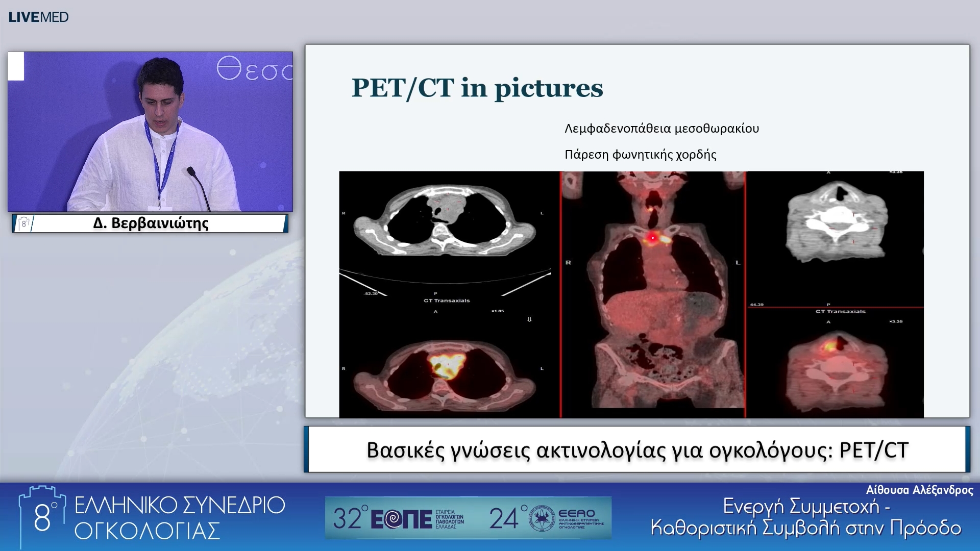Viewport: 980px width, 551px height.
Task: Click the -52.30 slice position value
Action: click(371, 293)
